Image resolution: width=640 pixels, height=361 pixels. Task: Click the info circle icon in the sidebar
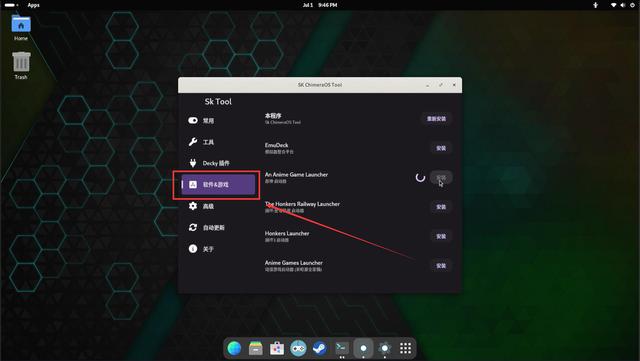pos(193,248)
